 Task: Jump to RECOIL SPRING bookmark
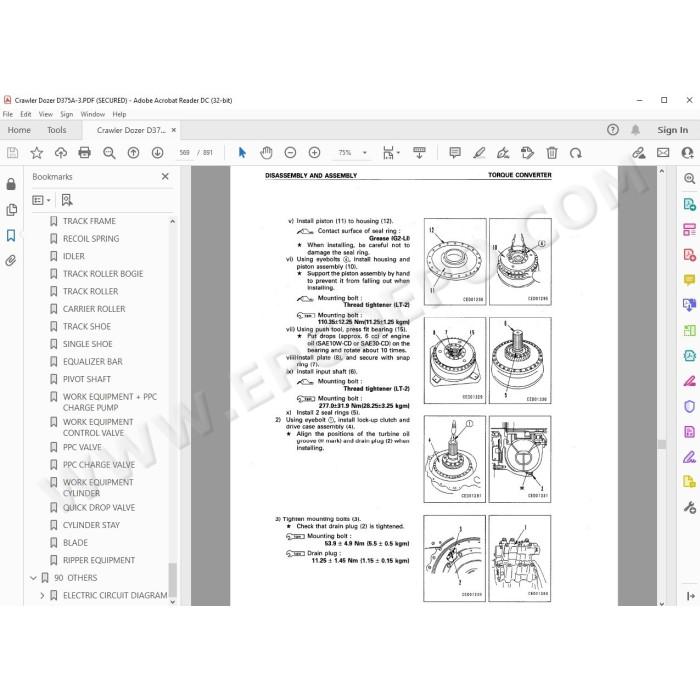click(x=91, y=238)
